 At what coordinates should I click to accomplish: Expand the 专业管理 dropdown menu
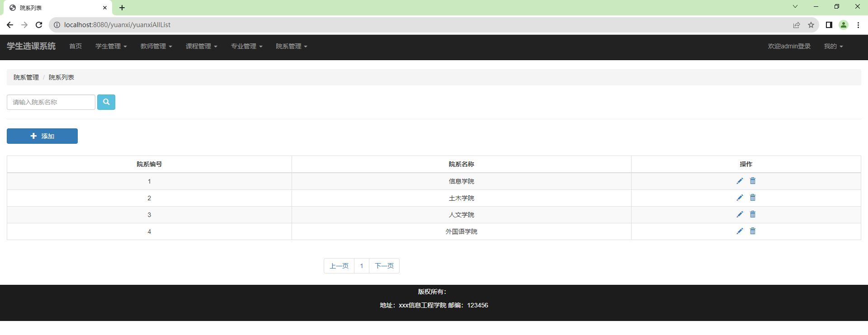pyautogui.click(x=247, y=46)
